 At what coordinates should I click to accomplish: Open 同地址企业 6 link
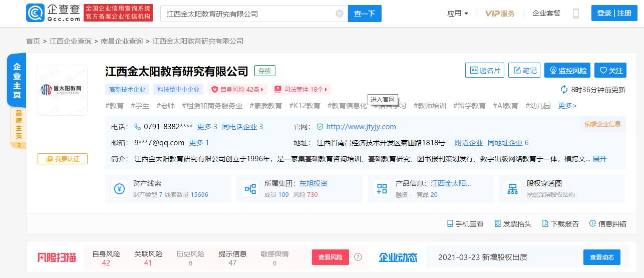point(508,143)
